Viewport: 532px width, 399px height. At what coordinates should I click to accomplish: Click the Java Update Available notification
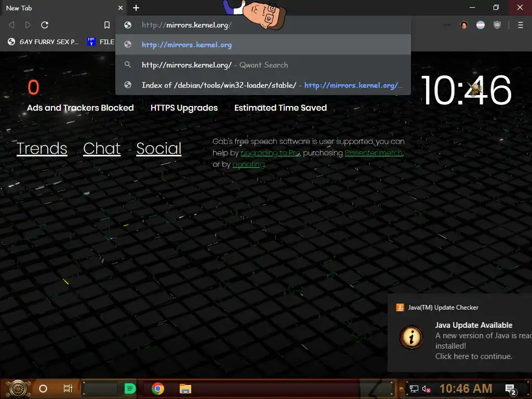460,333
